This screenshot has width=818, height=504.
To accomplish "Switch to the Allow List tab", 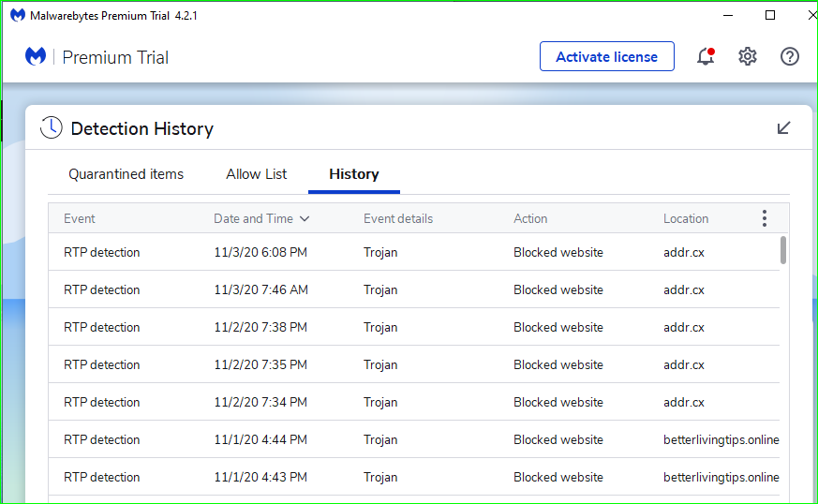I will (256, 174).
